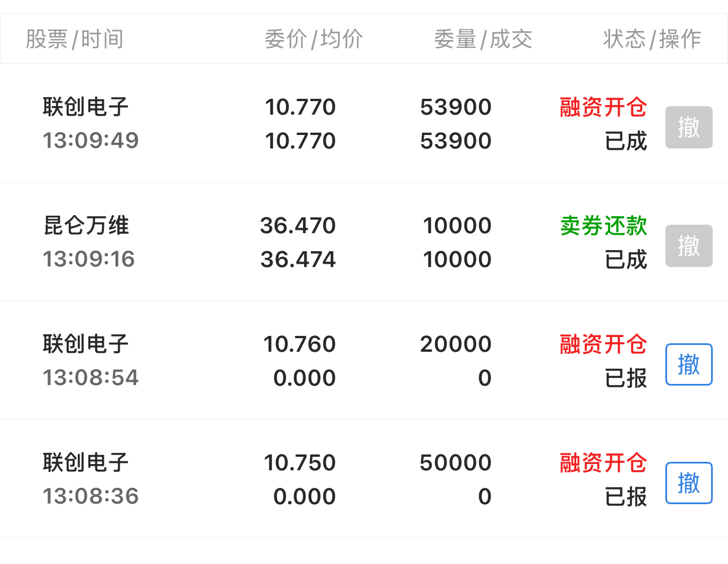Tap 融资开仓 label on the 10.770 order
The height and width of the screenshot is (564, 728).
point(603,107)
